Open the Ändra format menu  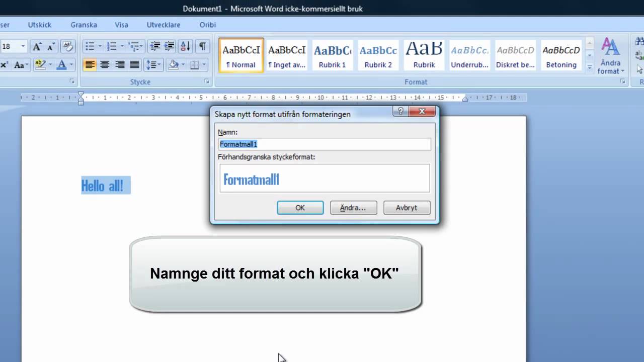[x=611, y=55]
